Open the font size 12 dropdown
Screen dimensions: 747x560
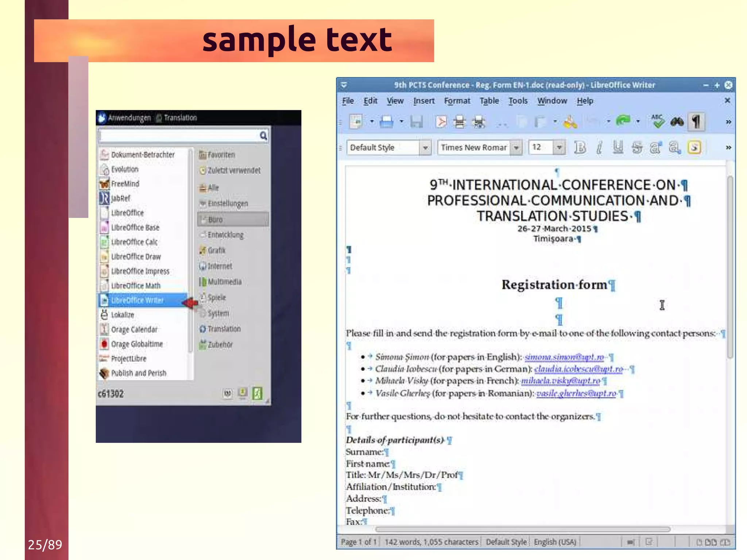(559, 148)
